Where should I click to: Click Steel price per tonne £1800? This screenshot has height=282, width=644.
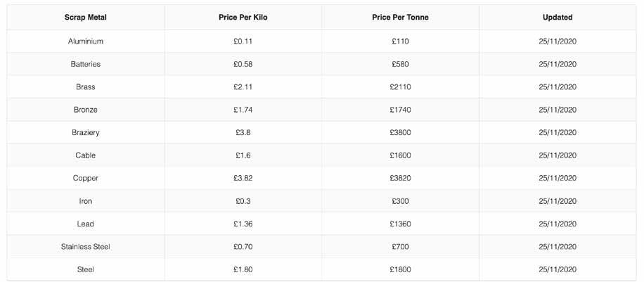tap(400, 269)
